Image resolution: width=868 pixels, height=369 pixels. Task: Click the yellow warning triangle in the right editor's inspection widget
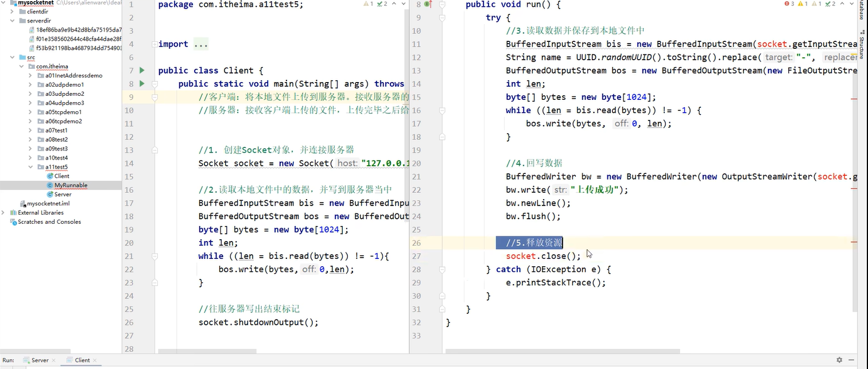(800, 4)
